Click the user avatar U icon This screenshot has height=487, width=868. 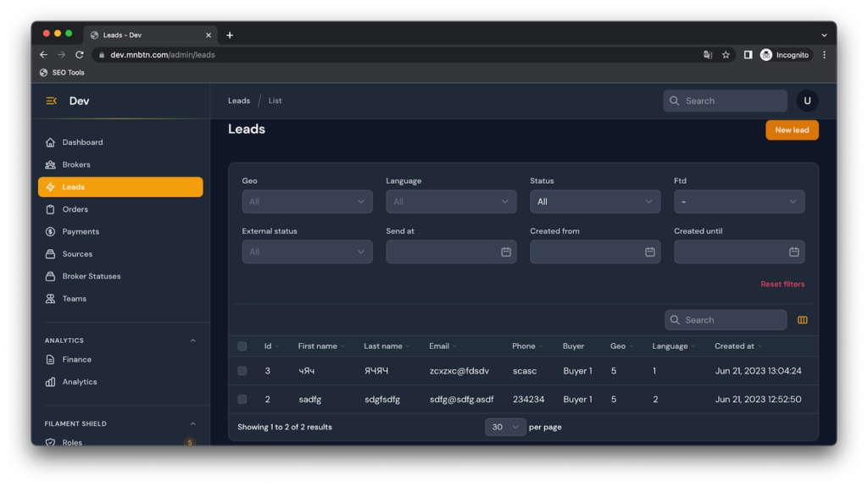pyautogui.click(x=806, y=101)
